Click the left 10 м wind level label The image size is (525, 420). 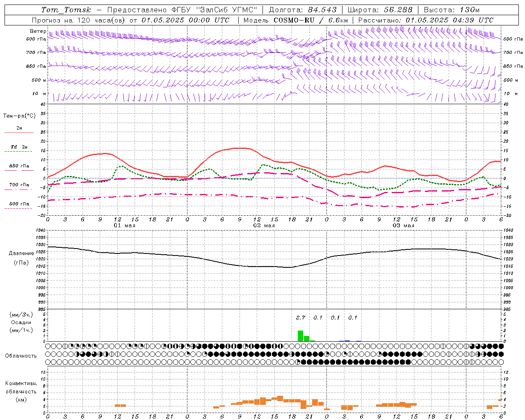coord(39,94)
